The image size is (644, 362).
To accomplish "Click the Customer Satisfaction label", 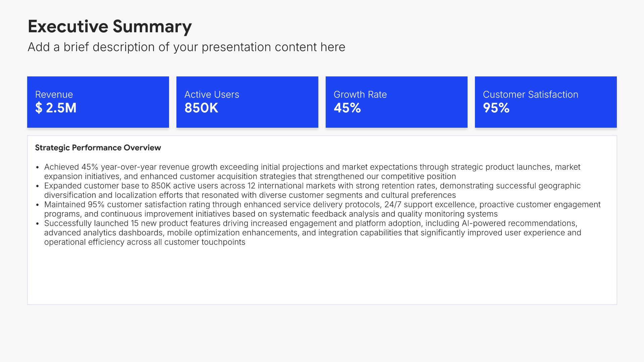I will (530, 95).
